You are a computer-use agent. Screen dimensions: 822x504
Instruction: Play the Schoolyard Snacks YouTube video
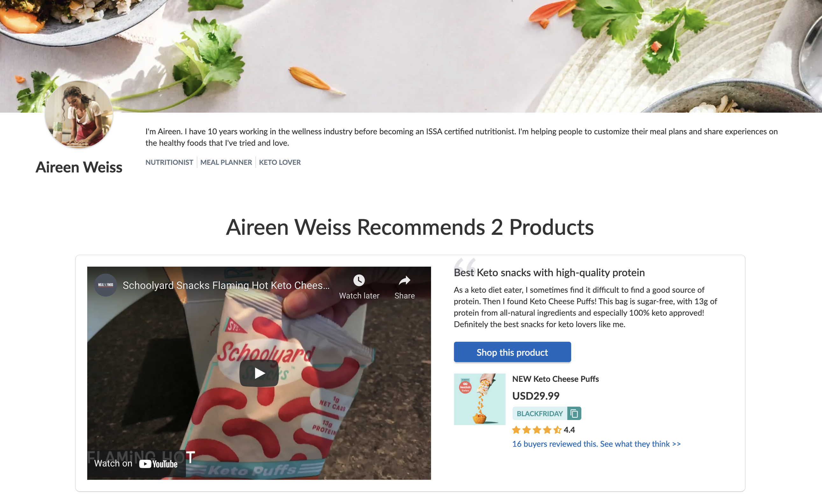tap(259, 373)
